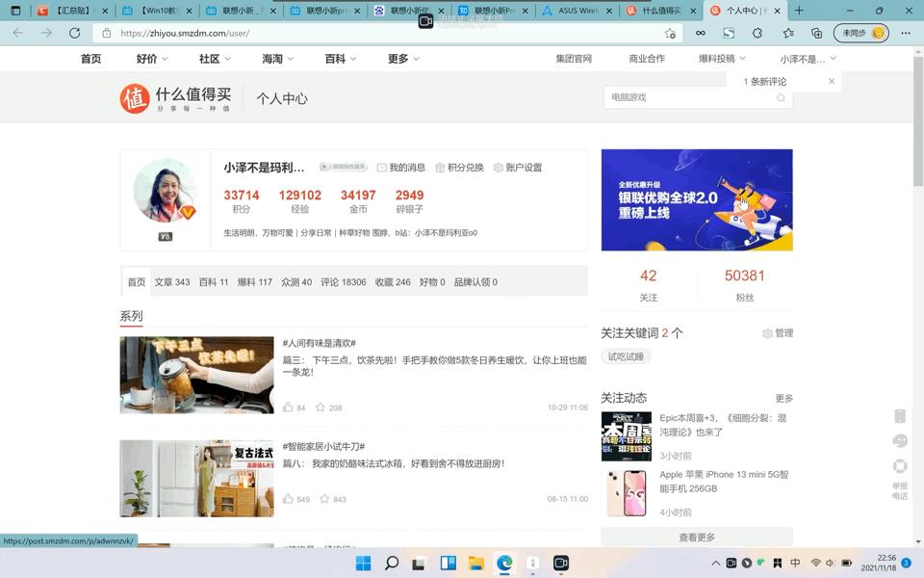Click 查看更多 button under 关注动态

pyautogui.click(x=697, y=538)
